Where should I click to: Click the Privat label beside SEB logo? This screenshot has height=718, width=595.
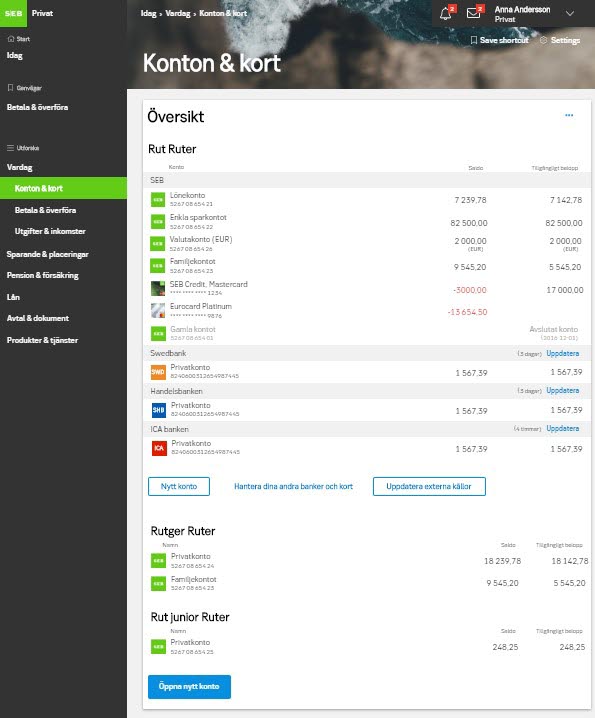(42, 13)
